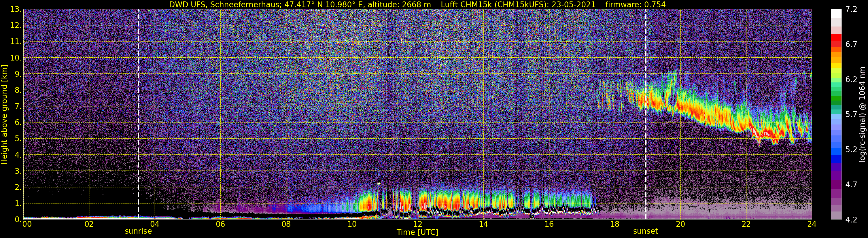Click the height axis tick '11.'
868x238 pixels.
16,42
